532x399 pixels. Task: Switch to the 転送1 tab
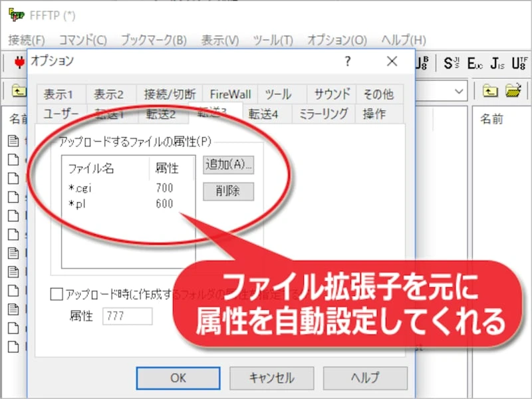tap(112, 114)
